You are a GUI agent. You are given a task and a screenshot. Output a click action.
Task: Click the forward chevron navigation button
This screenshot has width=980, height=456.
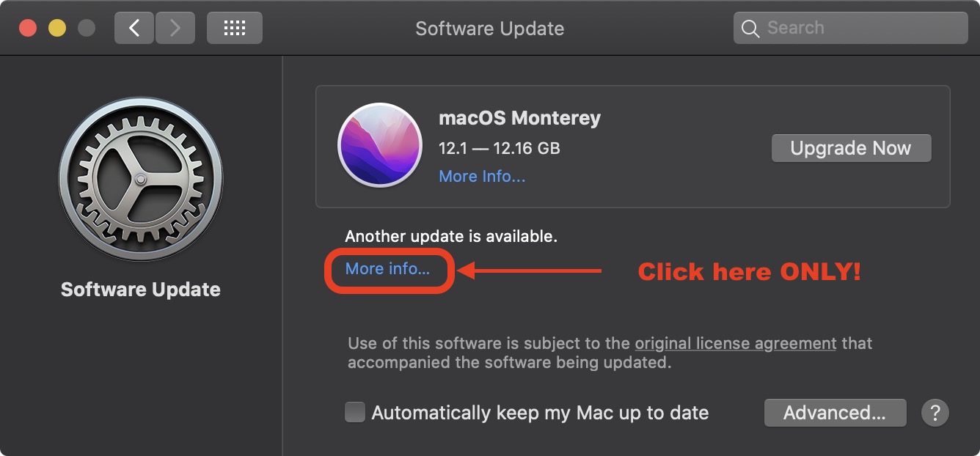[x=175, y=28]
